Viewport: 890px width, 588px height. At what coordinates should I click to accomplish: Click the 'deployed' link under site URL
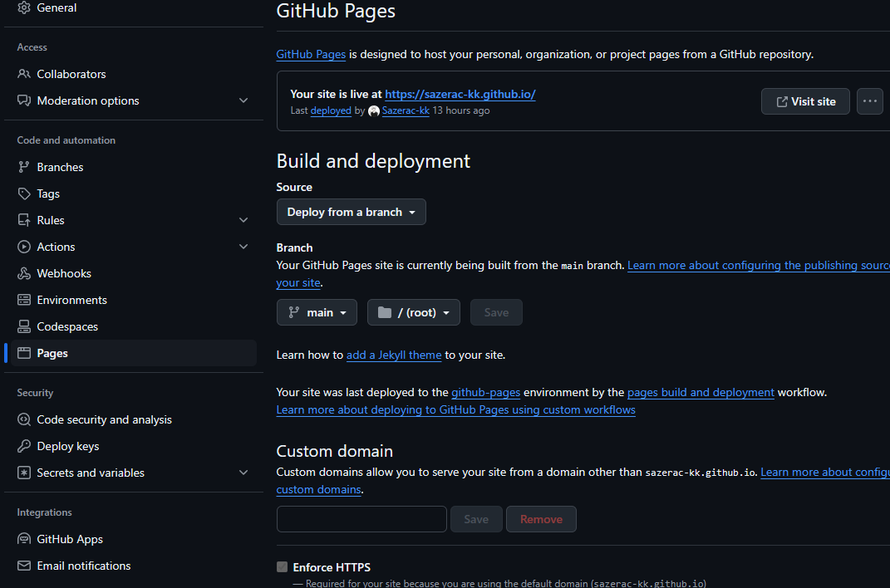tap(331, 110)
